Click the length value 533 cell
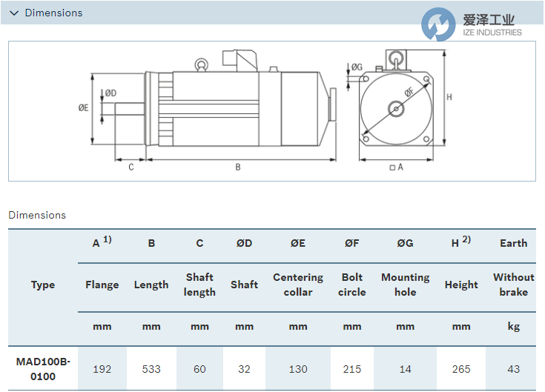This screenshot has width=545, height=392. coord(151,368)
